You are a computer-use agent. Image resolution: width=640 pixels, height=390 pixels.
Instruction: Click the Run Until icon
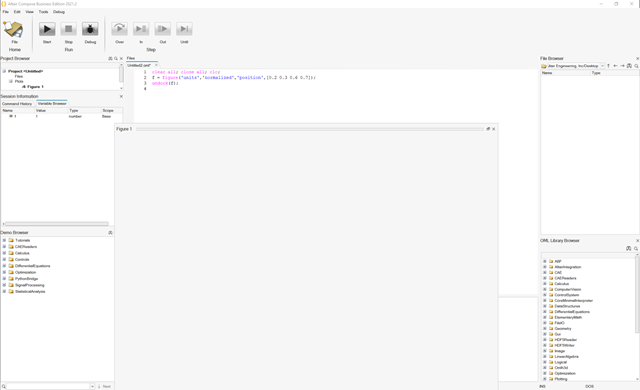[184, 29]
